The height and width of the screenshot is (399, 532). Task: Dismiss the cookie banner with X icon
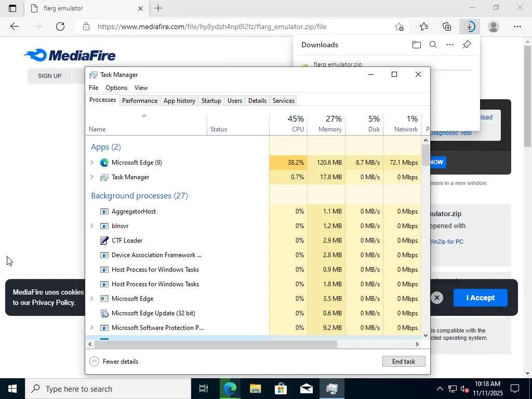[437, 298]
